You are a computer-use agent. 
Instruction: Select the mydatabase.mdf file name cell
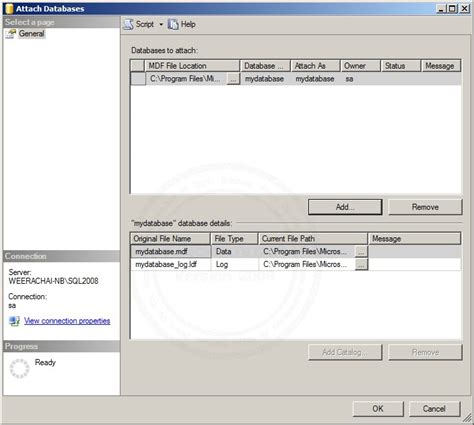pos(170,252)
